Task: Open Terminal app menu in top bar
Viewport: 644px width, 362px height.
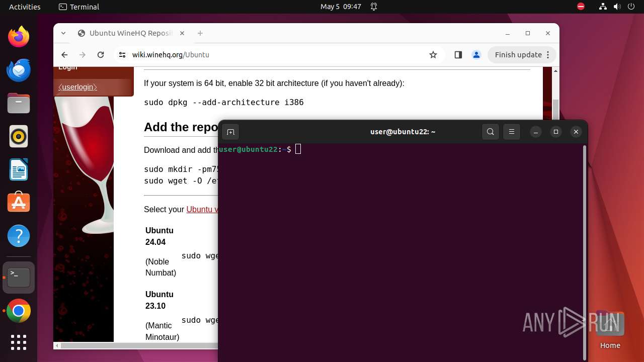Action: coord(79,7)
